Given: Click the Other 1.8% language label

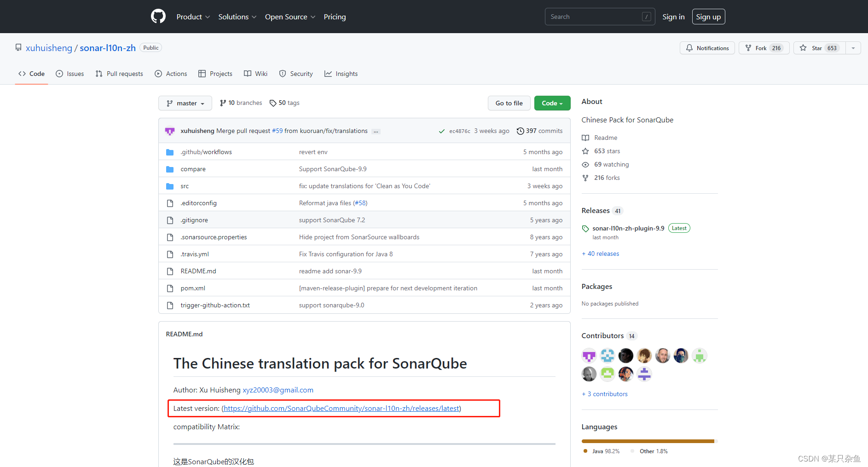Looking at the screenshot, I should [x=649, y=451].
